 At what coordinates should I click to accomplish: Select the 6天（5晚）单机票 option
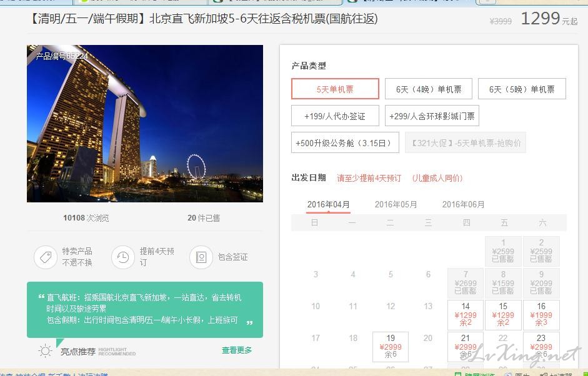point(522,89)
